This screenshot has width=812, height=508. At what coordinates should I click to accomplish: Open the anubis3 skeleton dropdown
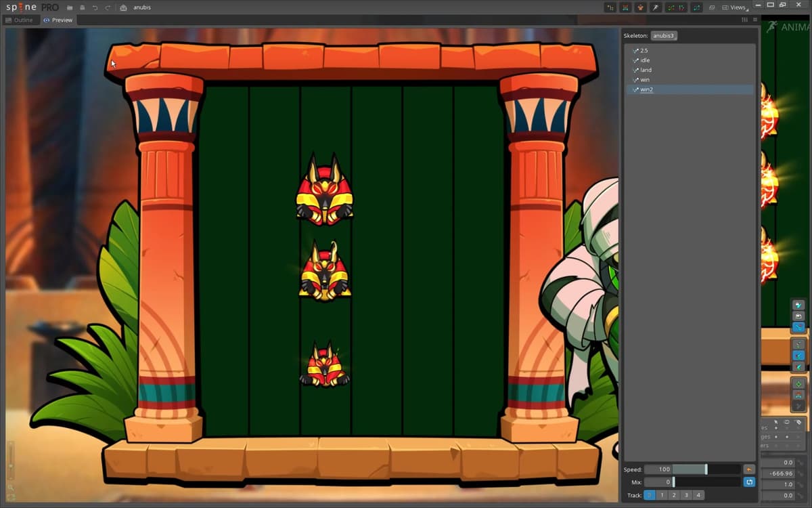pyautogui.click(x=664, y=36)
